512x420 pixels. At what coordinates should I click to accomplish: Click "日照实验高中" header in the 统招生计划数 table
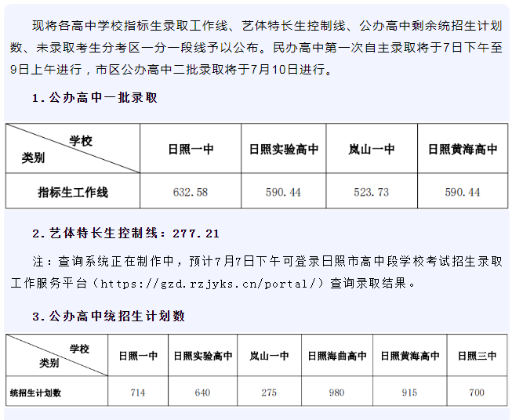pos(203,356)
